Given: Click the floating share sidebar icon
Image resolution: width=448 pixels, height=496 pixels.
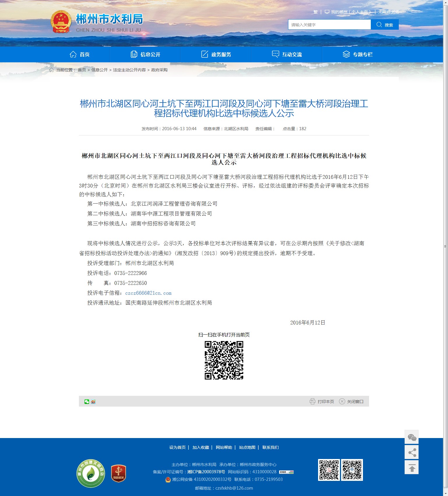Looking at the screenshot, I should click(x=412, y=452).
